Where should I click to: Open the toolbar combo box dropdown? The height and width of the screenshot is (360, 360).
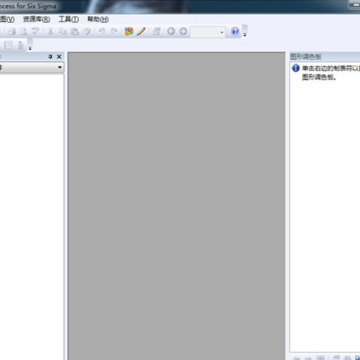[222, 32]
